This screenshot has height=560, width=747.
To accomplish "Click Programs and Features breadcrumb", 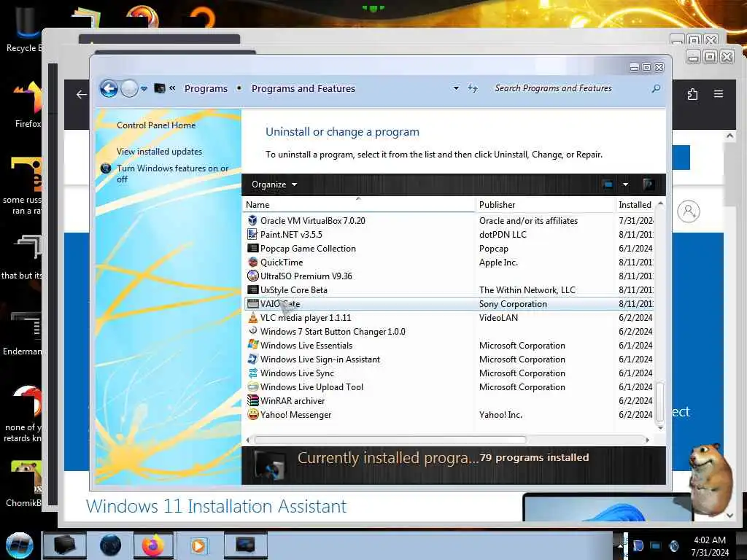I will [303, 88].
